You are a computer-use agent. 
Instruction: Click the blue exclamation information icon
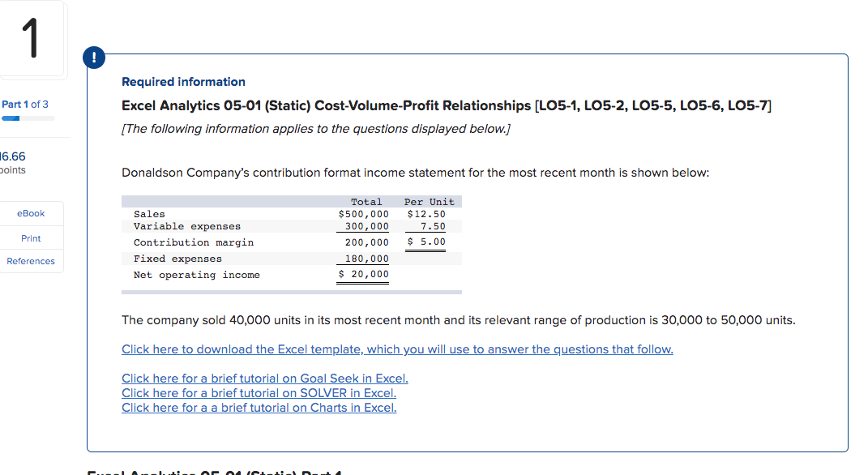point(94,58)
